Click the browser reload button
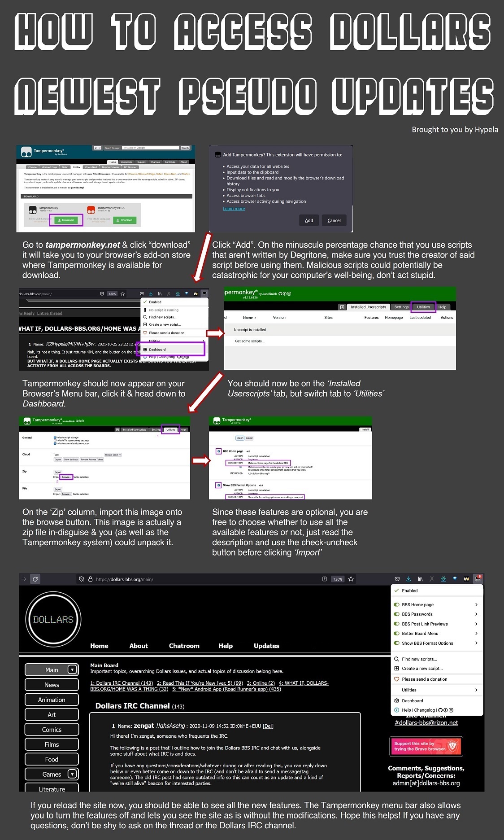 pyautogui.click(x=35, y=579)
